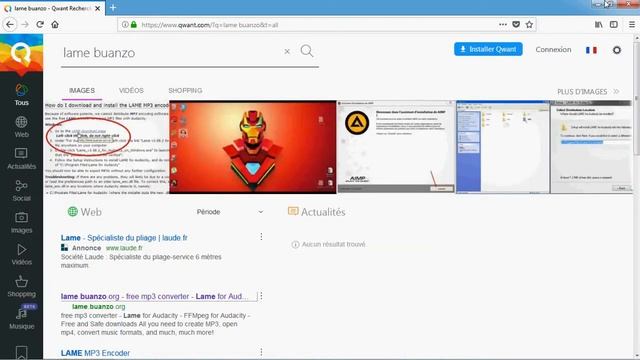This screenshot has width=640, height=360.
Task: Open Firefox hamburger menu
Action: pos(632,24)
